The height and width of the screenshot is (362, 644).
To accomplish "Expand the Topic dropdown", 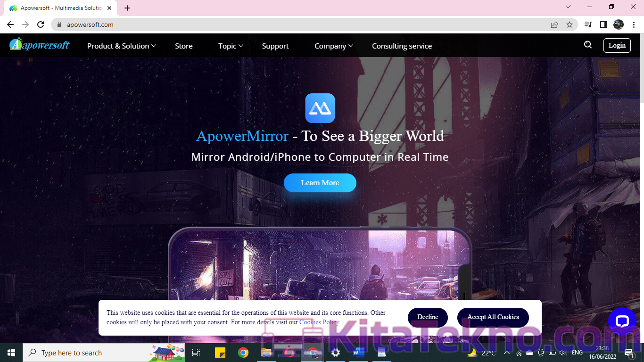I will pyautogui.click(x=231, y=46).
